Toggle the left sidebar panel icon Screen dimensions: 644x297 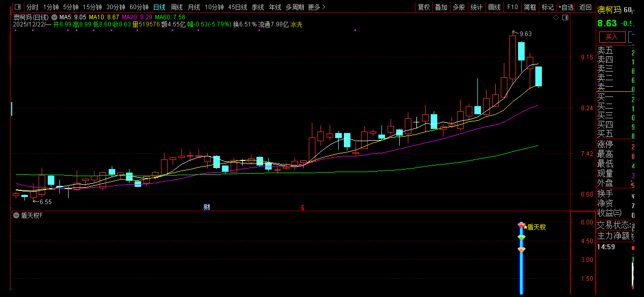tap(18, 7)
